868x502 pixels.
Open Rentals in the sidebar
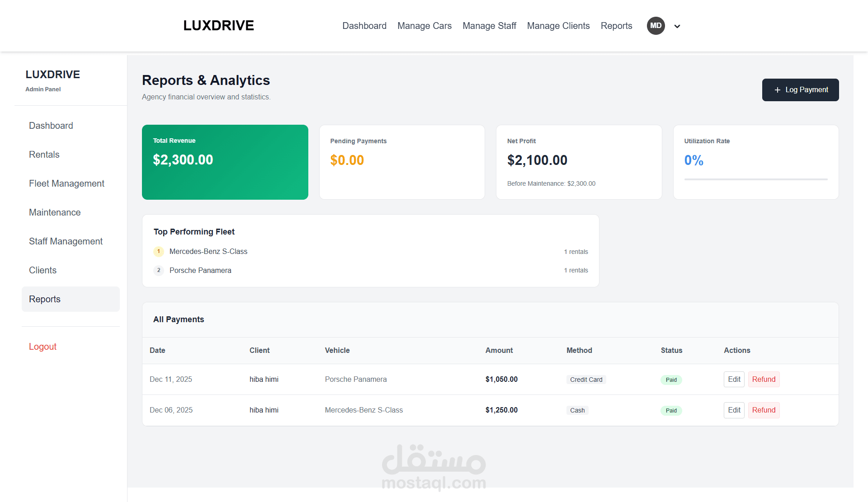[x=44, y=155]
